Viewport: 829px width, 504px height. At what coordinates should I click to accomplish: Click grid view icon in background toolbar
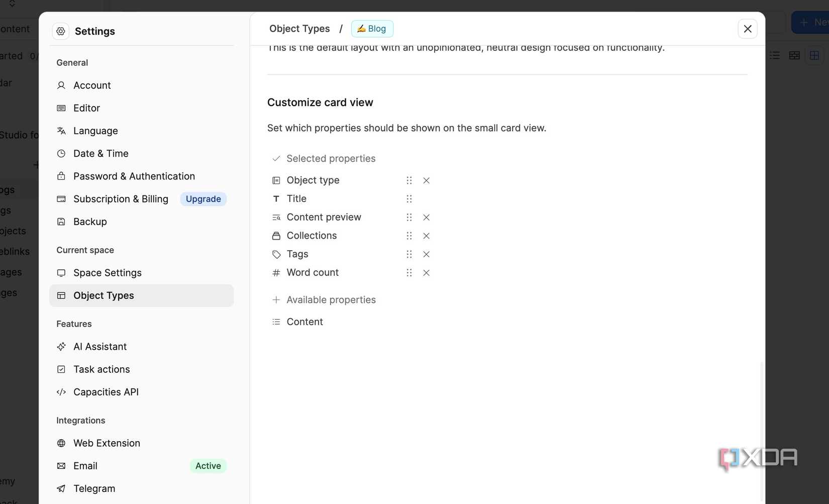(814, 55)
